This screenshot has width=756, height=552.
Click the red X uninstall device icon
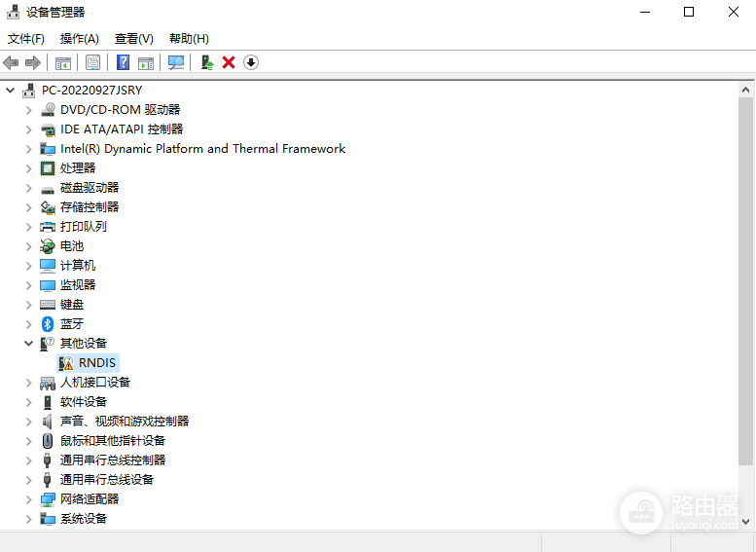229,62
